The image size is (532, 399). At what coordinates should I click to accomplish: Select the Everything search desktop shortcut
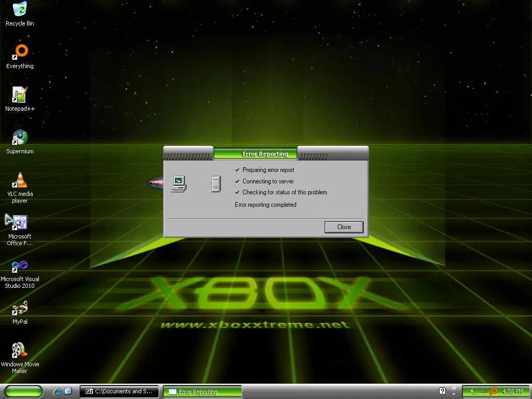(20, 56)
